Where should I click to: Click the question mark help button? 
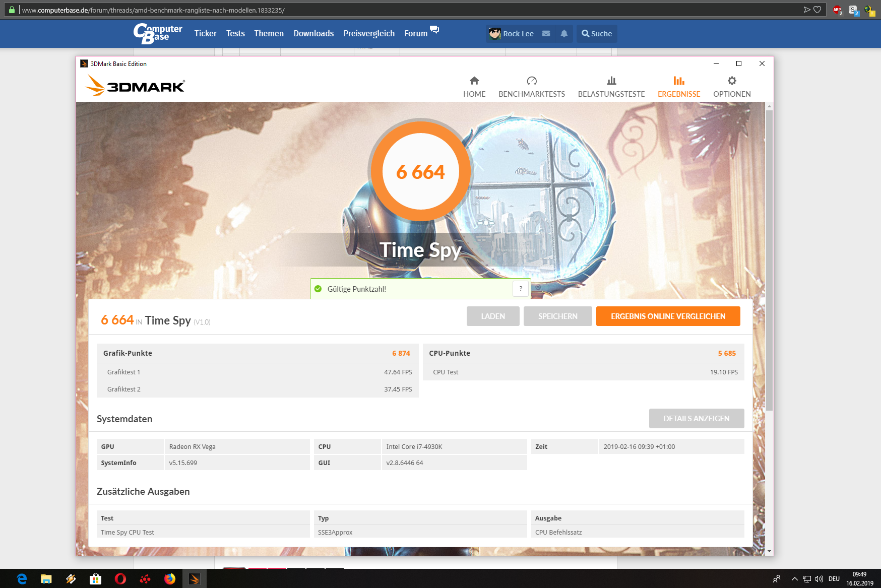[521, 289]
